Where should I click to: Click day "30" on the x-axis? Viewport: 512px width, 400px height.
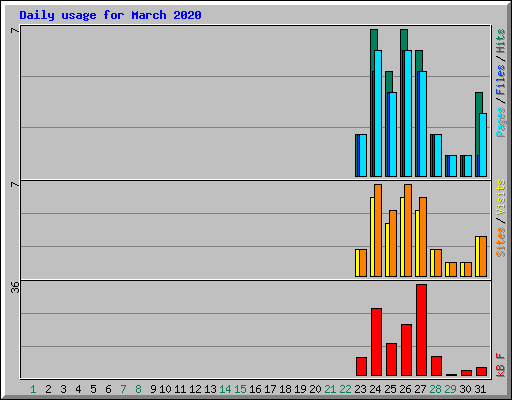point(465,389)
